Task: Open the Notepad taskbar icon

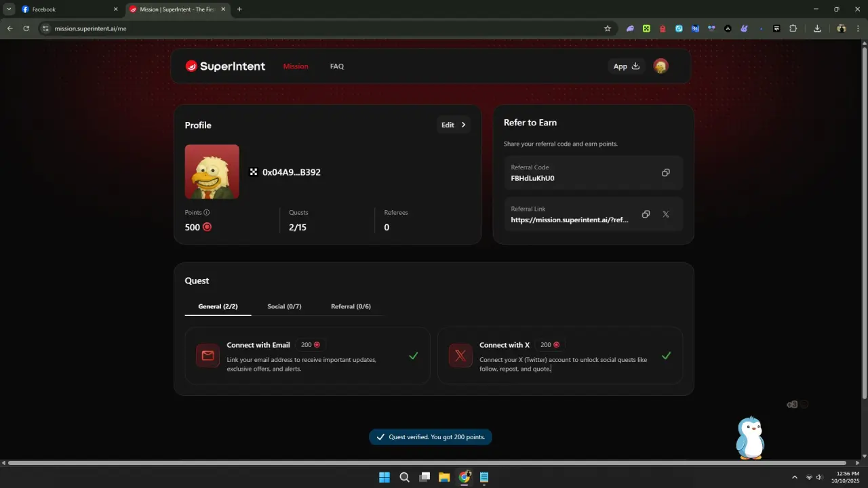Action: pyautogui.click(x=484, y=477)
